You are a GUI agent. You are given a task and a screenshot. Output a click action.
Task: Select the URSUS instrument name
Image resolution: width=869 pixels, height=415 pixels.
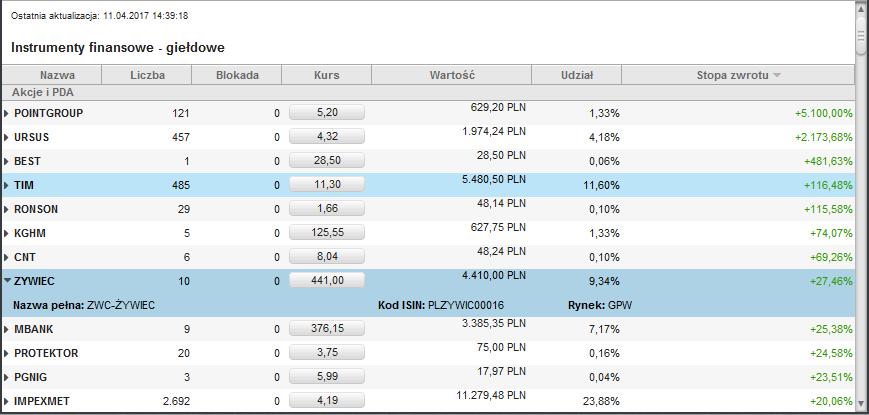pos(32,137)
